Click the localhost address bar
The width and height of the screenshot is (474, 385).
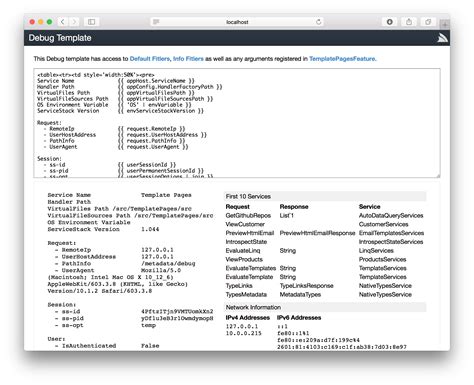237,22
